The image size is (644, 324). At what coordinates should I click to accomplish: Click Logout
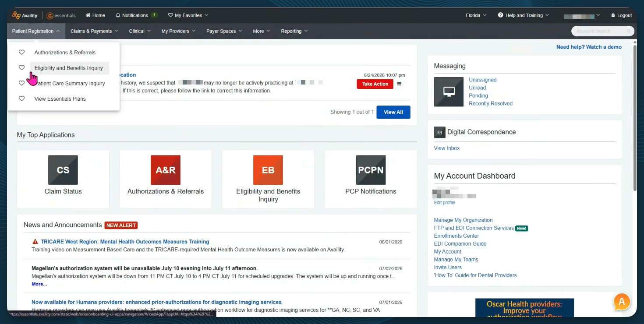[x=621, y=15]
